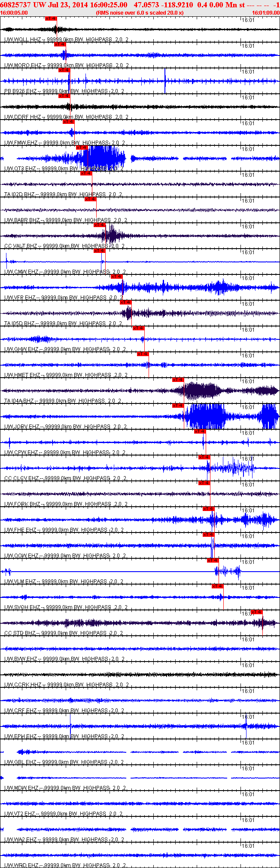Select the 'UW.MDW EHZ' station label
Viewport: 280px width, 868px height.
tap(21, 788)
